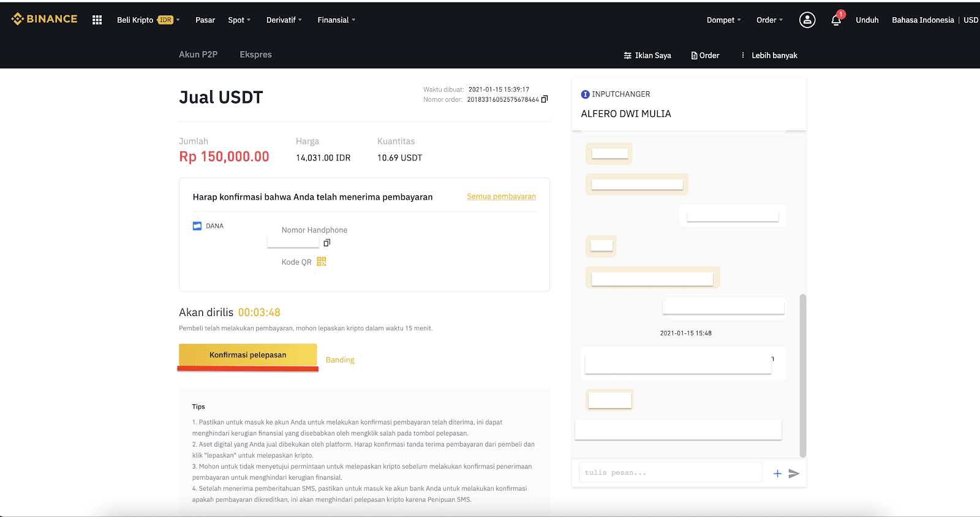Add attachment with plus icon
The width and height of the screenshot is (980, 517).
pyautogui.click(x=777, y=474)
